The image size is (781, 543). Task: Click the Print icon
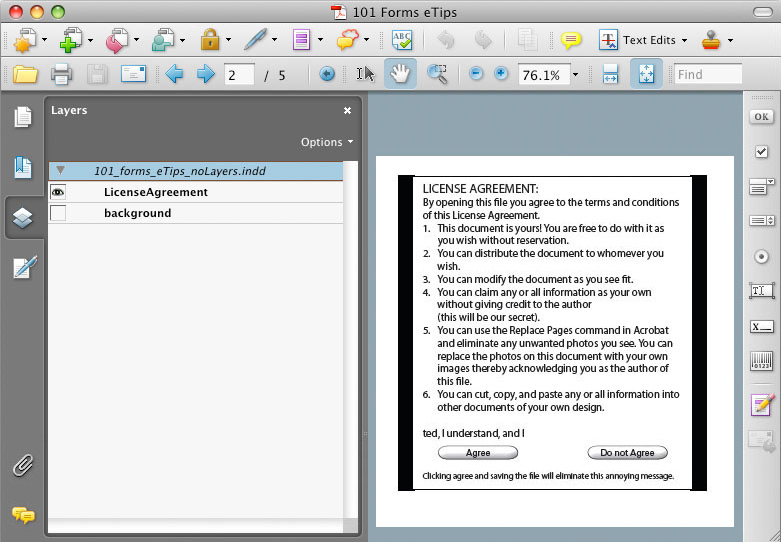(61, 74)
